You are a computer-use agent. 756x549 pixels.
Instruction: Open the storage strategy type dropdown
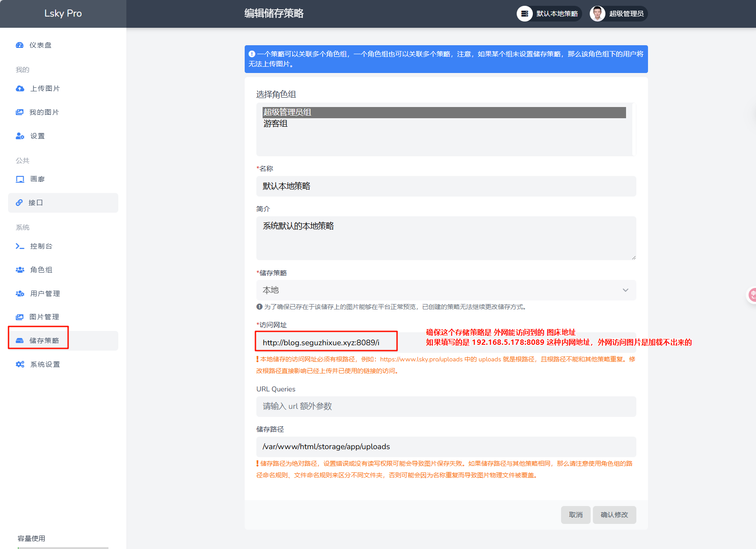[446, 290]
